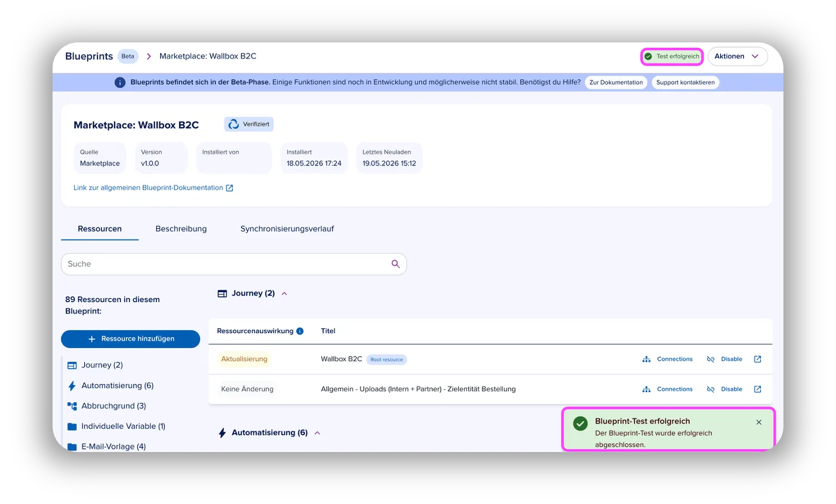The image size is (836, 504).
Task: Click the Marketplace: Wallbox B2C heading
Action: point(136,125)
